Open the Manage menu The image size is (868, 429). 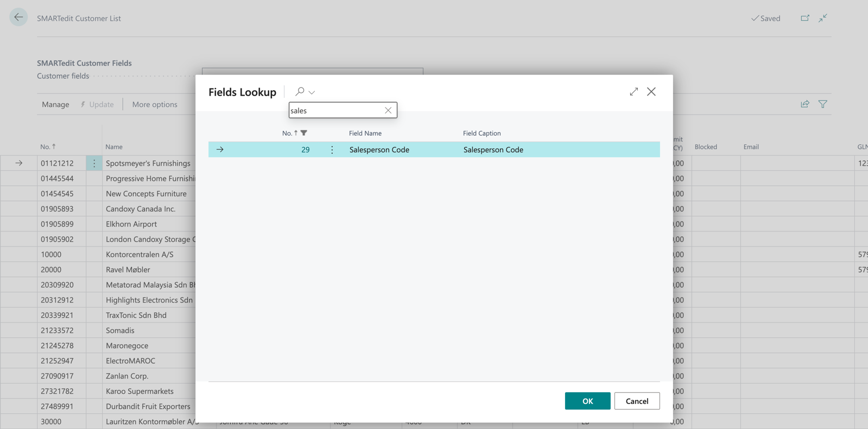[x=55, y=104]
